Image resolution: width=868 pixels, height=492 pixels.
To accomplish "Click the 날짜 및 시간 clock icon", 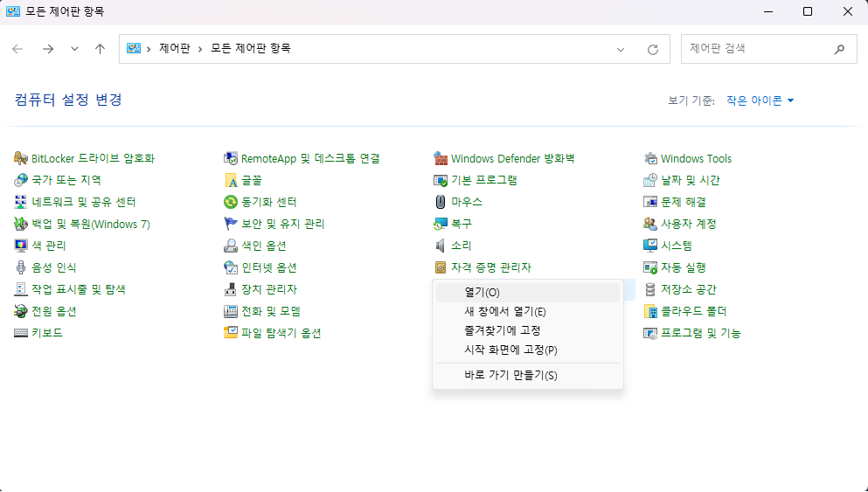I will 649,180.
